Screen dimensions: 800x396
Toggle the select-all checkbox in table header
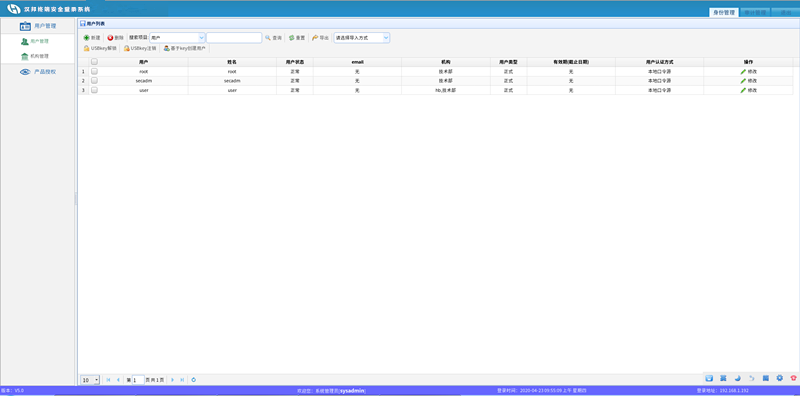pos(94,62)
